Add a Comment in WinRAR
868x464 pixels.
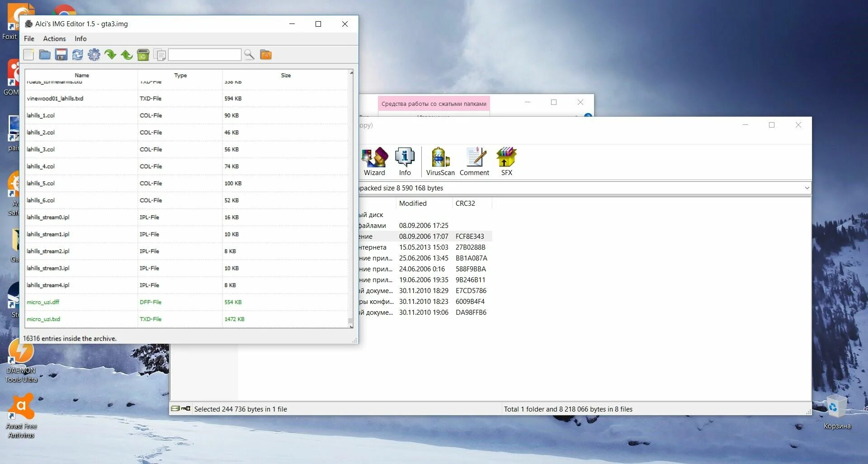(x=474, y=161)
